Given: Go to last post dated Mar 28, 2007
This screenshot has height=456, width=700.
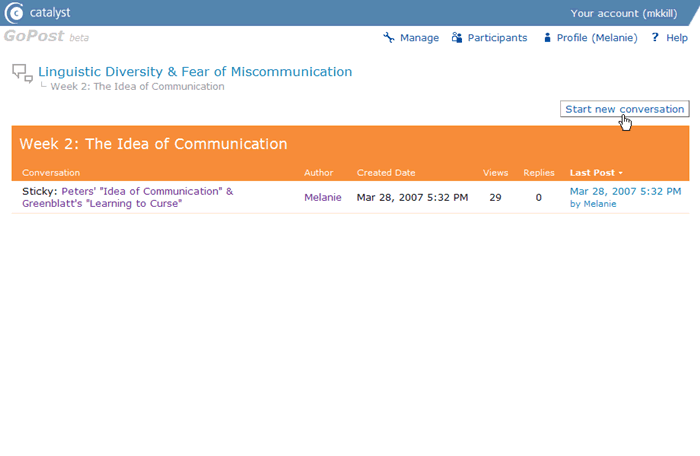Looking at the screenshot, I should click(625, 191).
